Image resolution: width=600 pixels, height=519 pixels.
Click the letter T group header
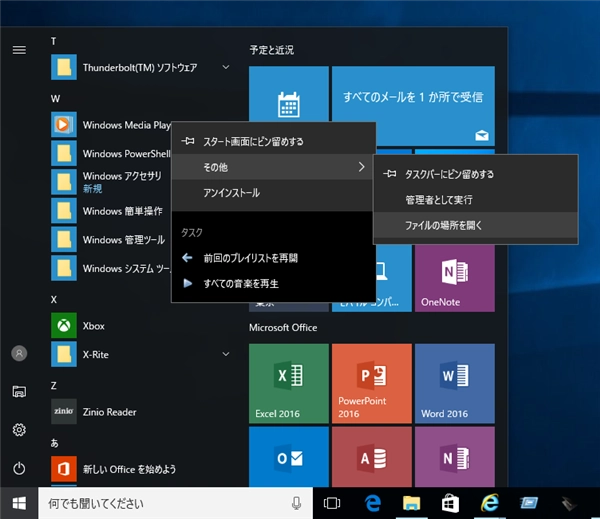click(x=54, y=41)
